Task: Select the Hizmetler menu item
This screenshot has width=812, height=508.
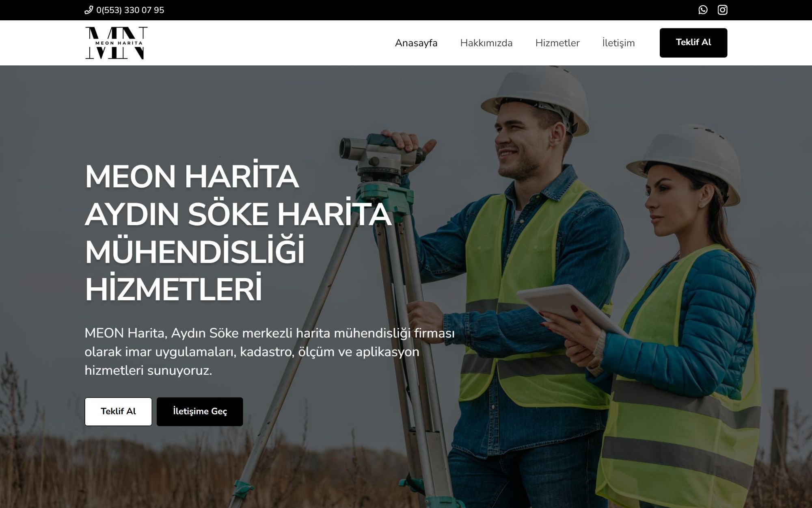Action: click(557, 43)
